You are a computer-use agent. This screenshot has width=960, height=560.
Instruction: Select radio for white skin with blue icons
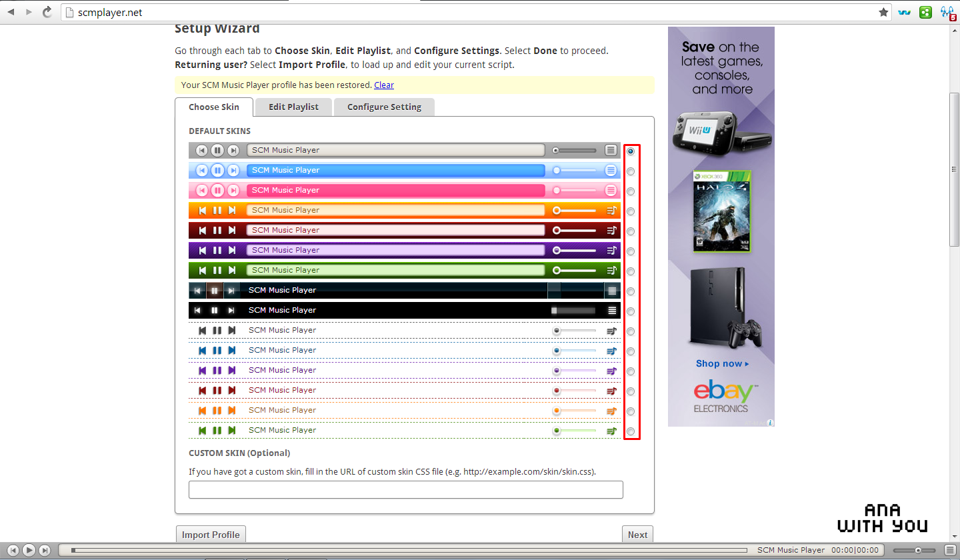coord(631,351)
